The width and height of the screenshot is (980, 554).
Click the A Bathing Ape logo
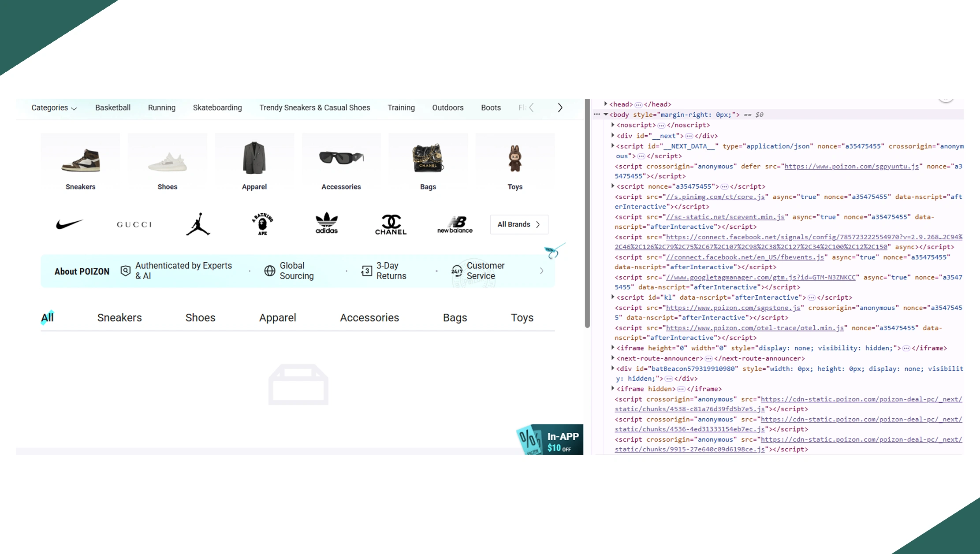262,224
